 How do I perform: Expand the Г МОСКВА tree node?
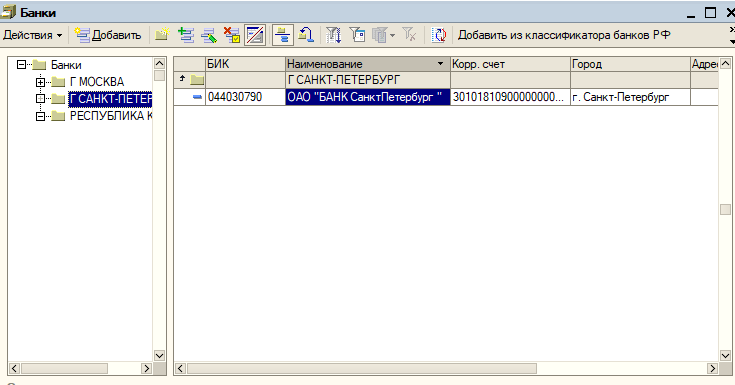pyautogui.click(x=41, y=82)
